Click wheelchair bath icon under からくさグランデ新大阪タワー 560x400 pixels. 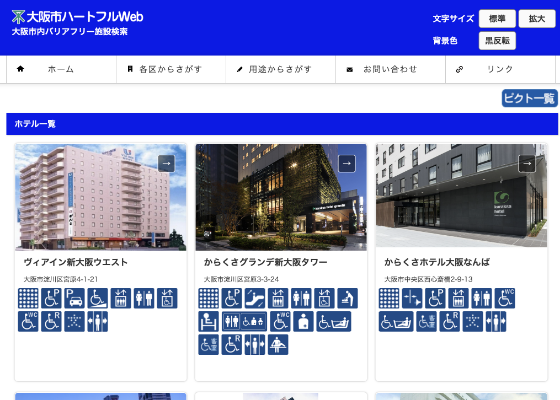coord(334,321)
